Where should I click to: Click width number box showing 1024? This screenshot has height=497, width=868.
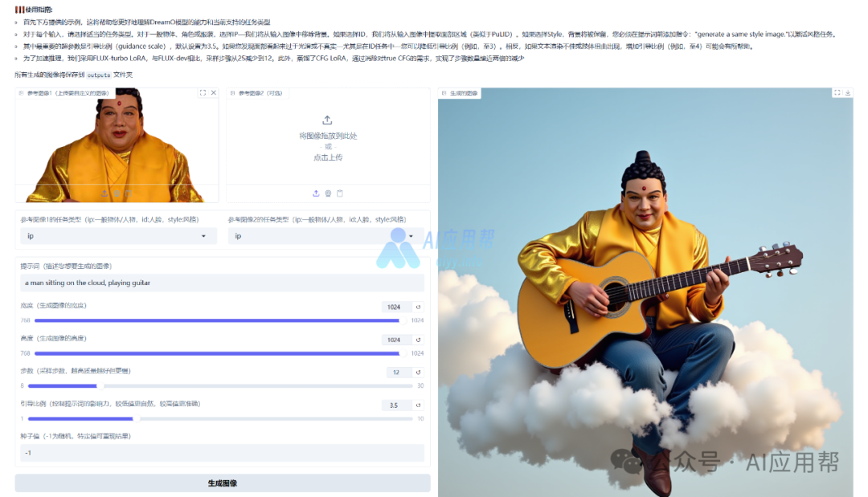click(396, 307)
